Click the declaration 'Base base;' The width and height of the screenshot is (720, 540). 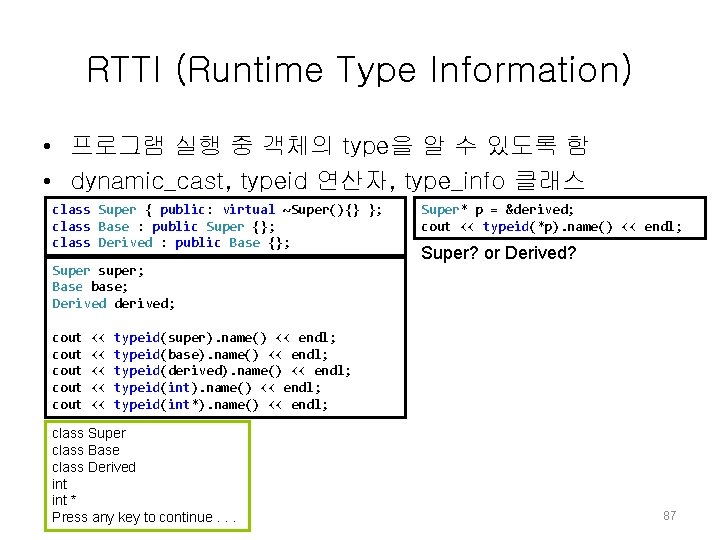tap(90, 287)
